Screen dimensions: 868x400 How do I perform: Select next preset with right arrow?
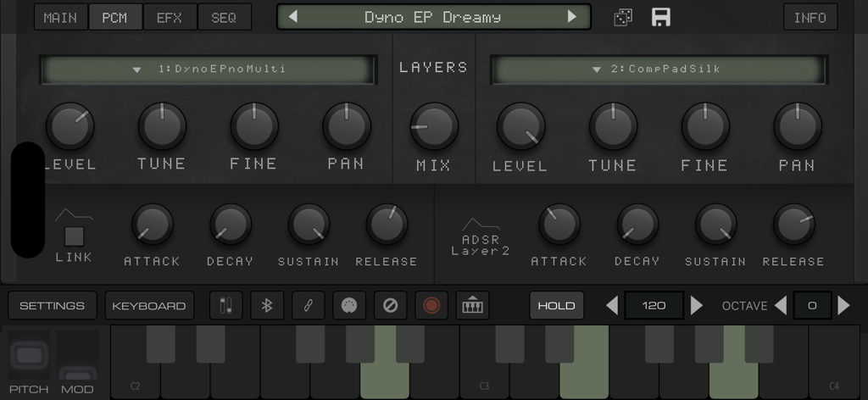(572, 17)
